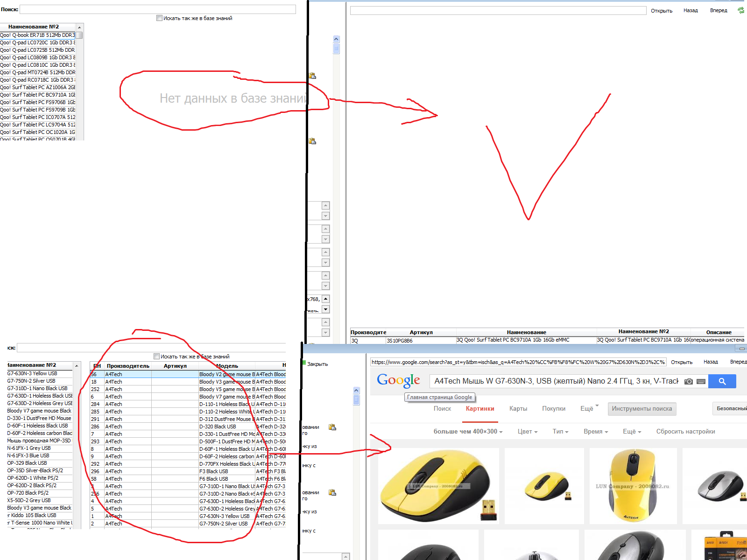The width and height of the screenshot is (747, 560).
Task: Open the Цвет filter dropdown
Action: (x=528, y=431)
